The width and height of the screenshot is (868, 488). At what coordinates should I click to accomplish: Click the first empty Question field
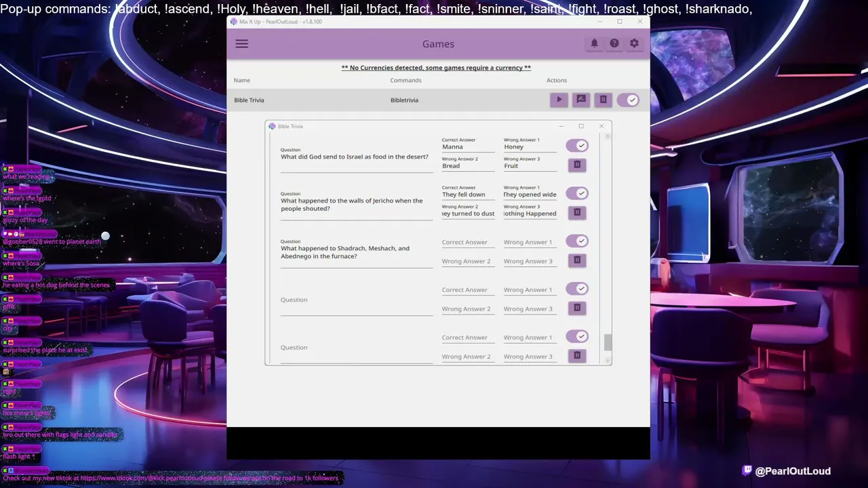357,300
